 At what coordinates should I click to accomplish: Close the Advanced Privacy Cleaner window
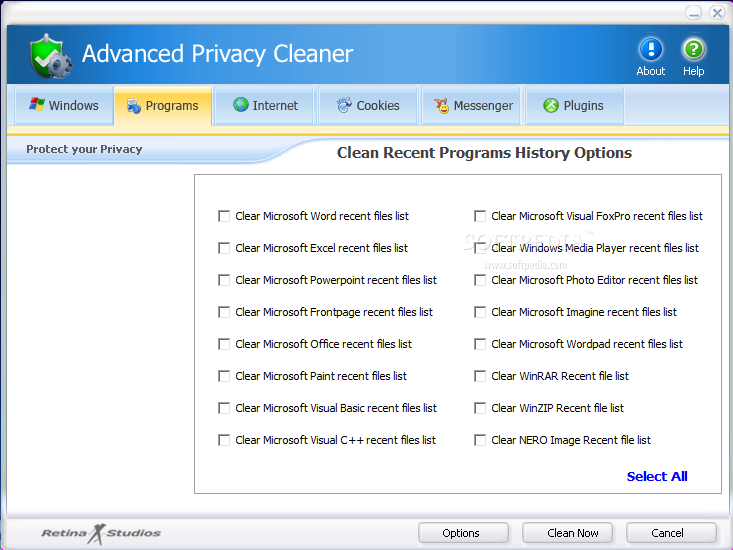click(717, 13)
